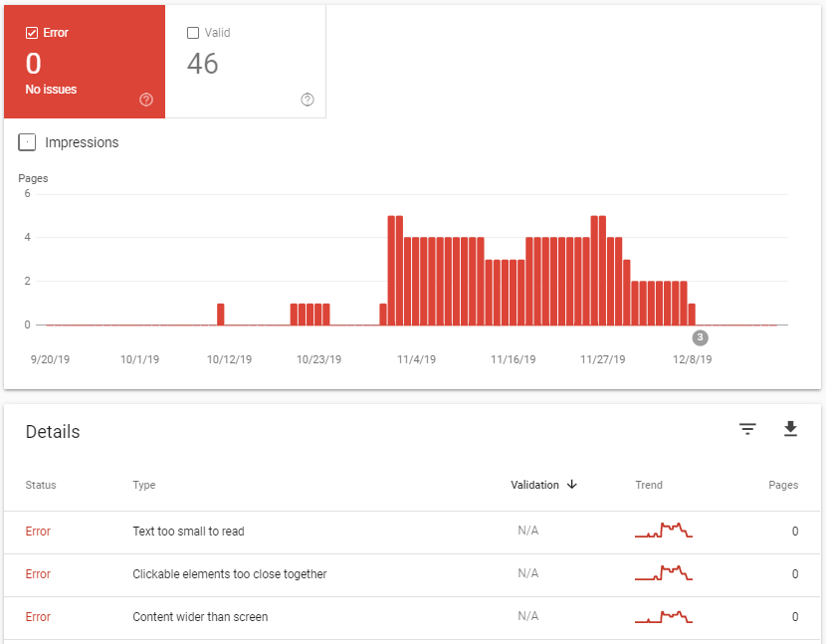Open the Details filter icon
Screen dimensions: 826x644
[x=747, y=429]
